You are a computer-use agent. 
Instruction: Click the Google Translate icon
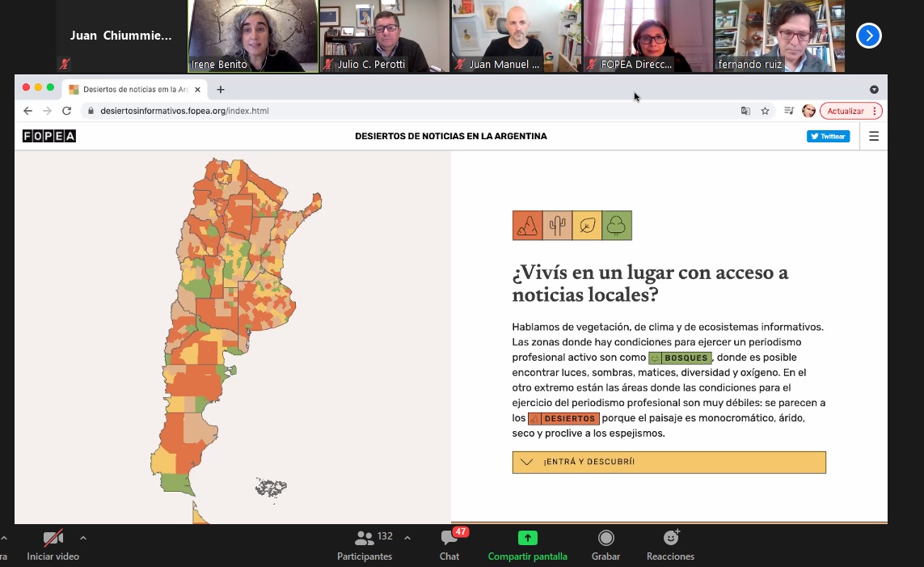pos(745,111)
